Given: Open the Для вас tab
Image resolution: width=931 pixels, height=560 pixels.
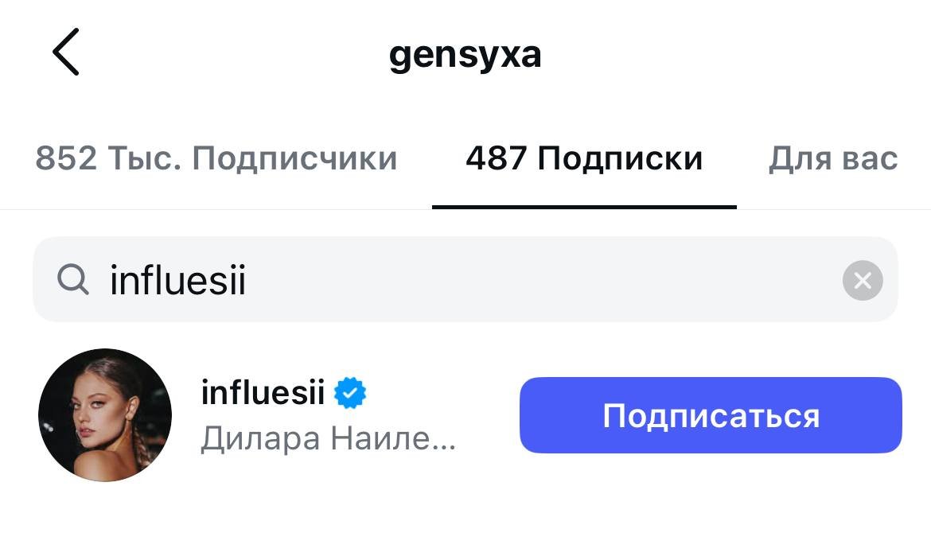Looking at the screenshot, I should [x=832, y=158].
